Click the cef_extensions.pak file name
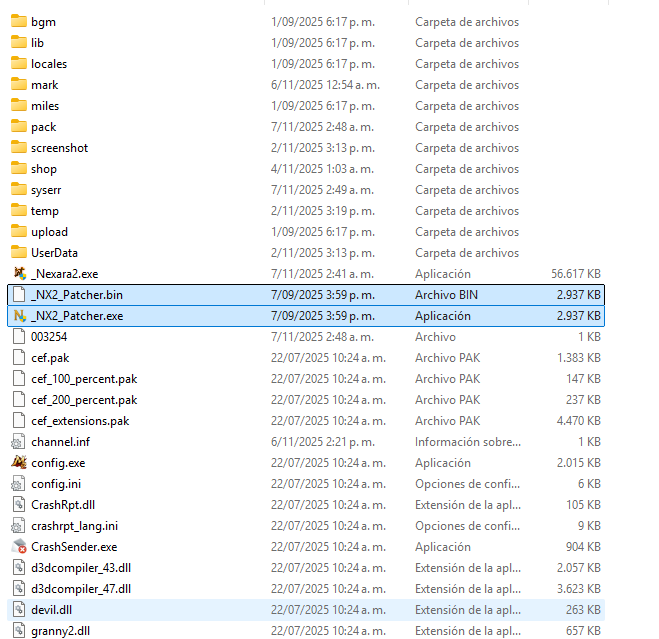The height and width of the screenshot is (639, 659). [x=80, y=421]
